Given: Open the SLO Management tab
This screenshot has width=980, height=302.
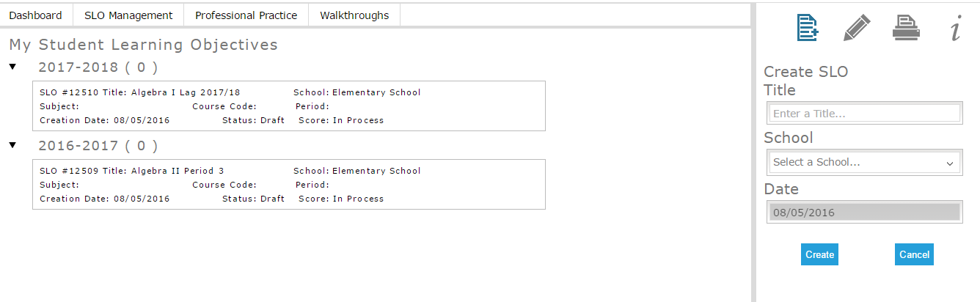Looking at the screenshot, I should coord(128,15).
